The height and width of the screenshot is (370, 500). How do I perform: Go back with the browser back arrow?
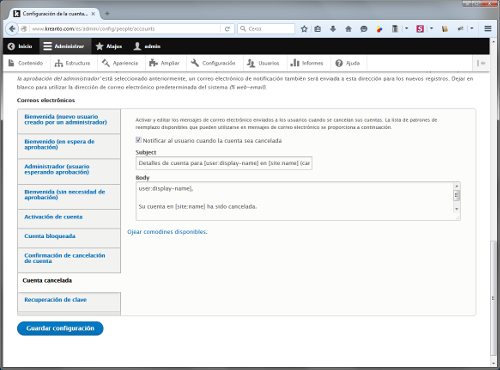click(12, 29)
